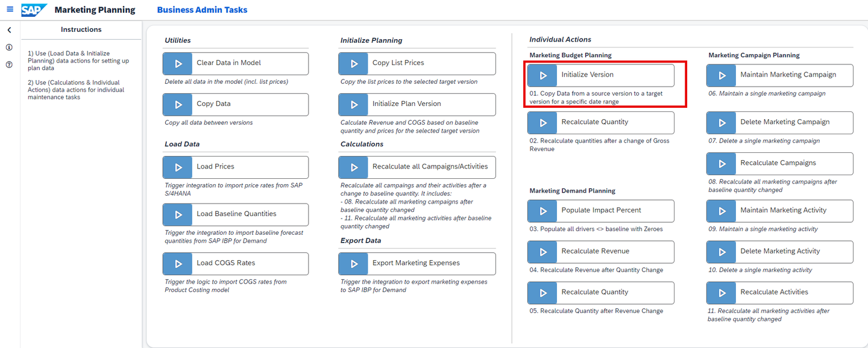Run Recalculate all Campaigns/Activities play icon
The width and height of the screenshot is (868, 348).
click(x=354, y=167)
